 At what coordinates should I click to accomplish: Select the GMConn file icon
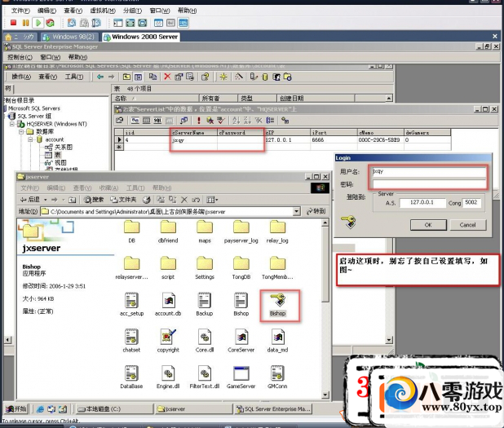(277, 377)
